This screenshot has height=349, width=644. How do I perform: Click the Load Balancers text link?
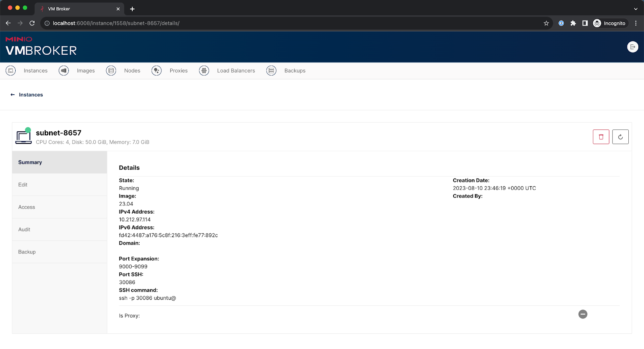[x=236, y=71]
